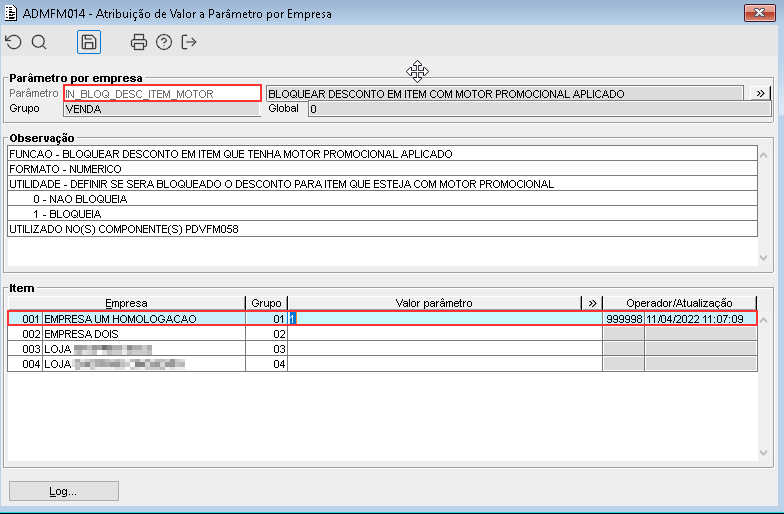Image resolution: width=784 pixels, height=514 pixels.
Task: Close the ADMFM014 window
Action: click(760, 12)
